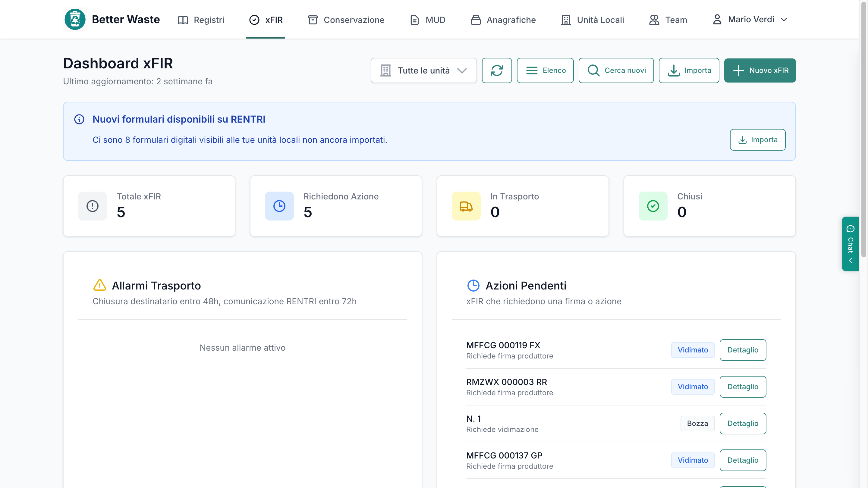
Task: Click the info icon in the RENTRI banner
Action: click(x=79, y=119)
